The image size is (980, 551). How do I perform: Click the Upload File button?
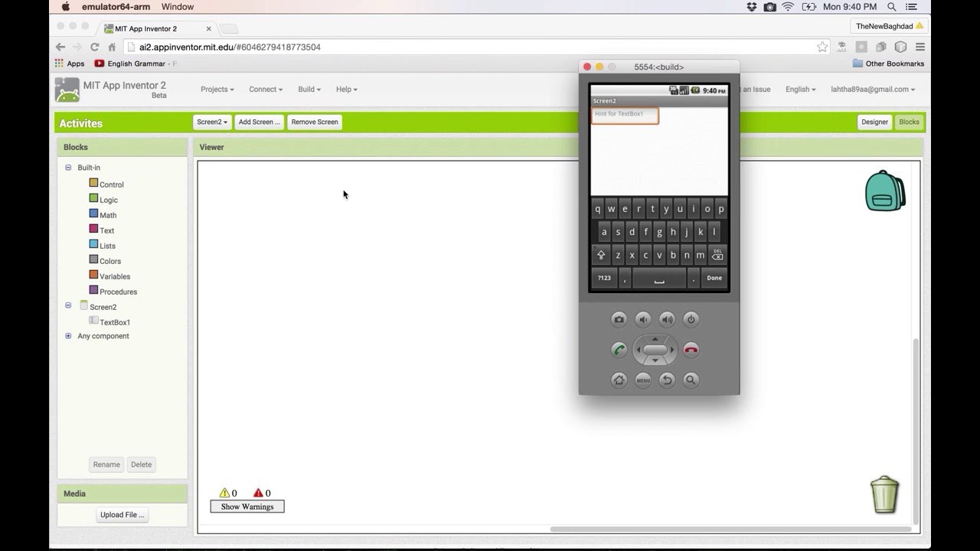pos(122,515)
